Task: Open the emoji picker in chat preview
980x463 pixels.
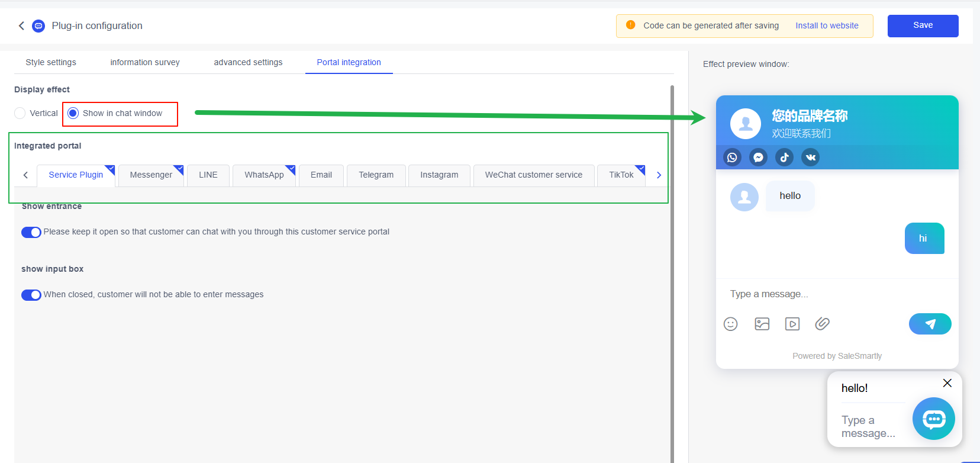Action: [731, 324]
